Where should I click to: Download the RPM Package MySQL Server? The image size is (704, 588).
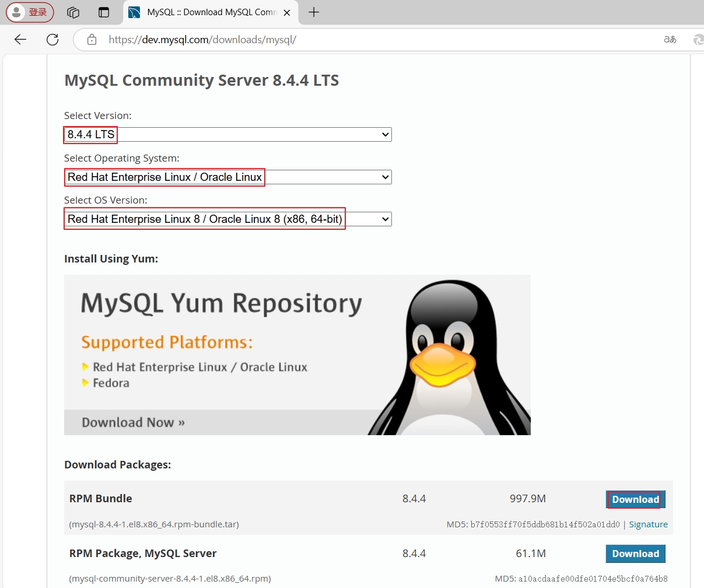pos(636,554)
